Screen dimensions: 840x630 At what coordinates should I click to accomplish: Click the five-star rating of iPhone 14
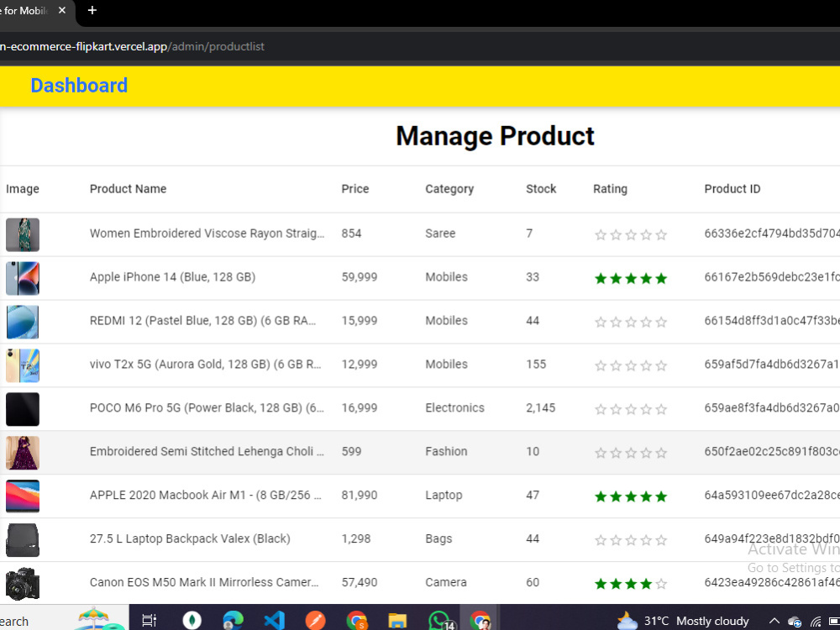631,278
